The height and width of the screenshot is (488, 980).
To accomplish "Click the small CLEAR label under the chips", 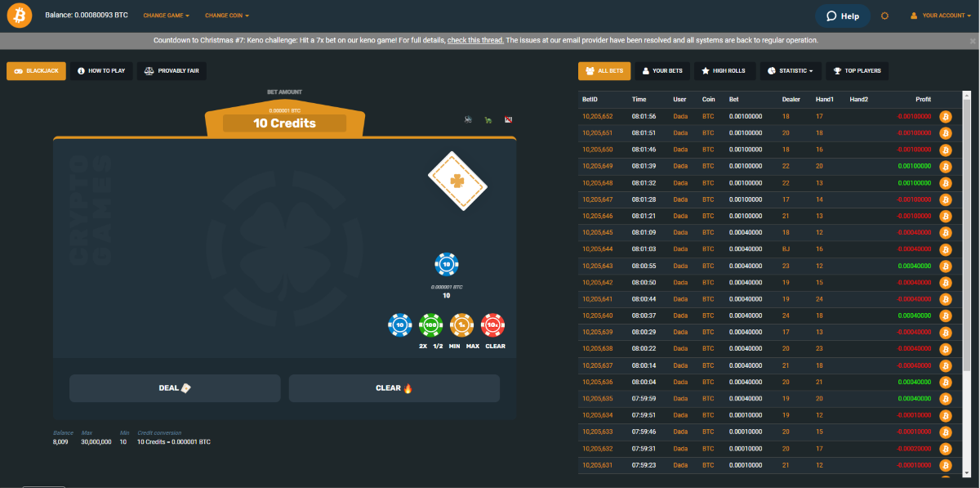I will (x=495, y=347).
